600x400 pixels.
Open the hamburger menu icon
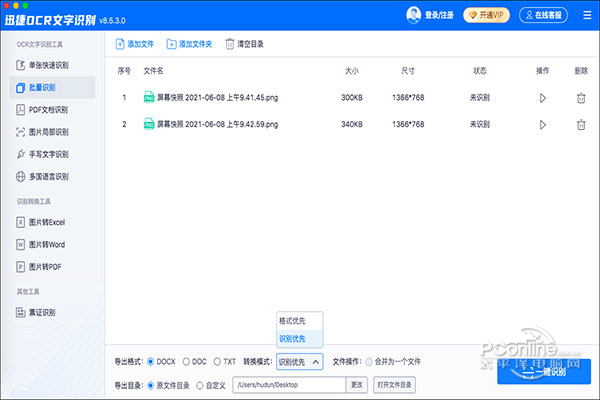[587, 15]
